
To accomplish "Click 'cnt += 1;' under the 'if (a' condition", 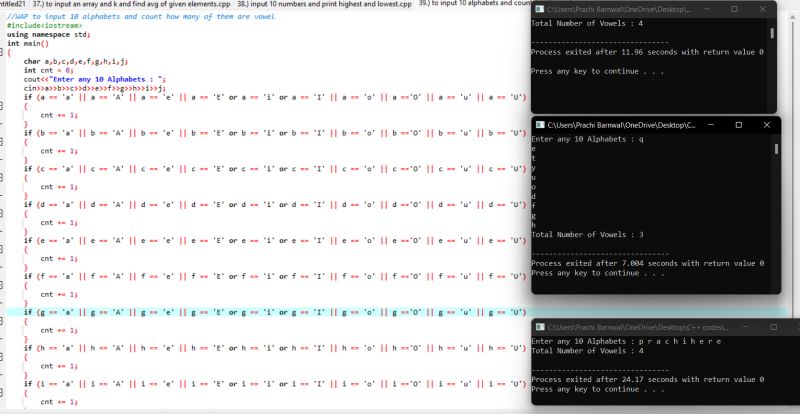I will (x=59, y=115).
